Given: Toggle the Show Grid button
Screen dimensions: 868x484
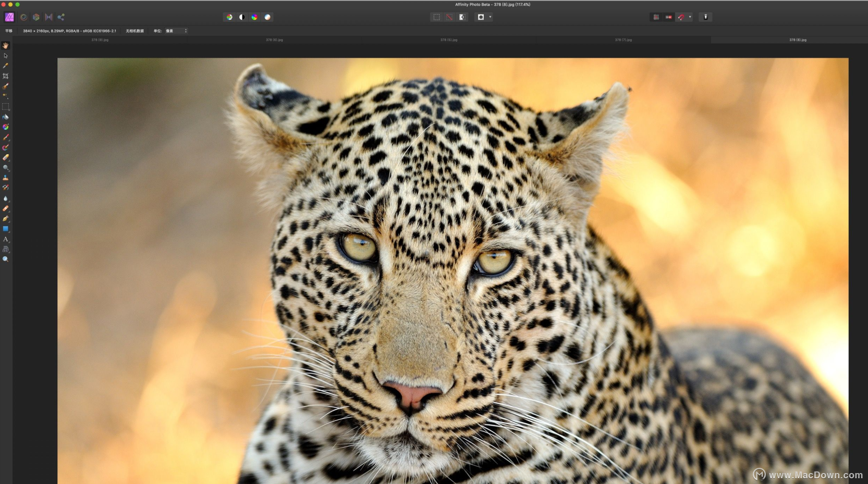Looking at the screenshot, I should [656, 17].
